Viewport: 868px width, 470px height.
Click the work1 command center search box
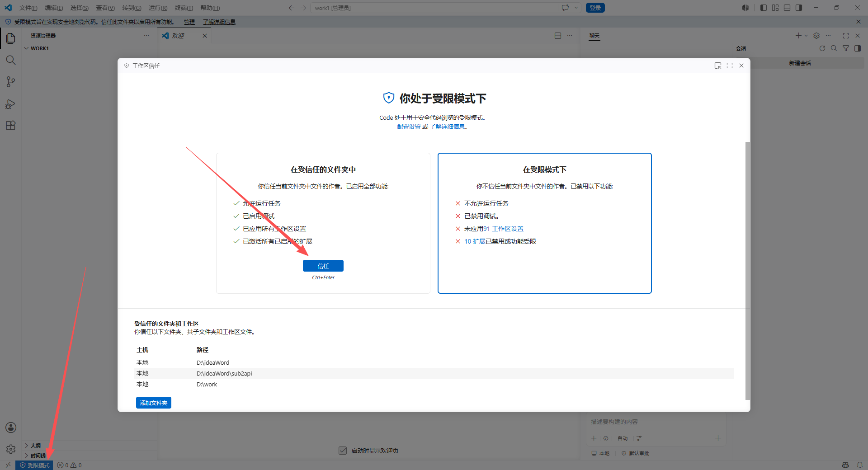coord(434,8)
